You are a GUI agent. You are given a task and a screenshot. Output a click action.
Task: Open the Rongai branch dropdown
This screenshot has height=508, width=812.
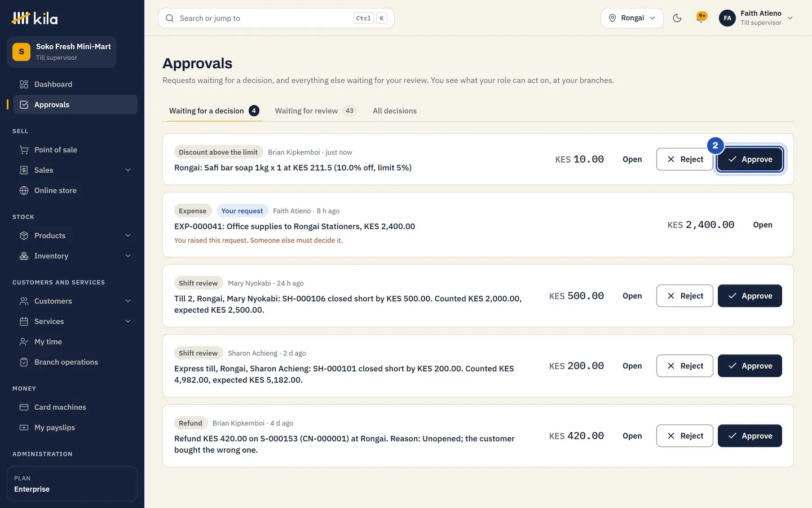[632, 18]
